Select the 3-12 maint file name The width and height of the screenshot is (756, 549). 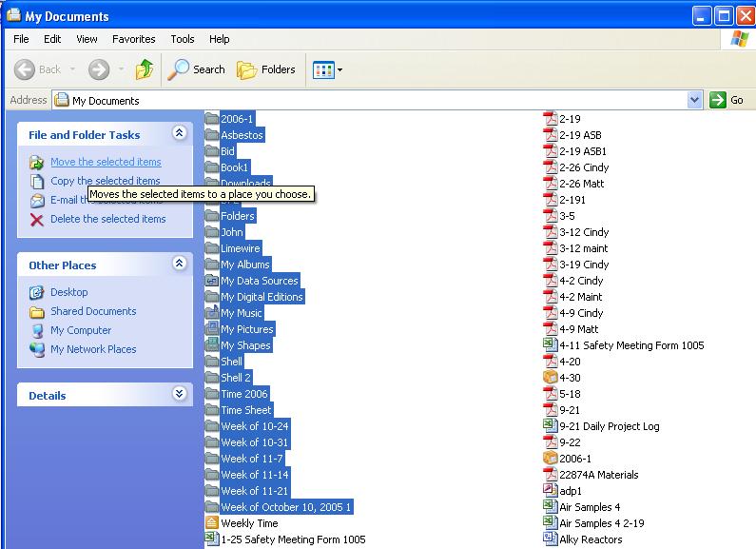pos(583,248)
